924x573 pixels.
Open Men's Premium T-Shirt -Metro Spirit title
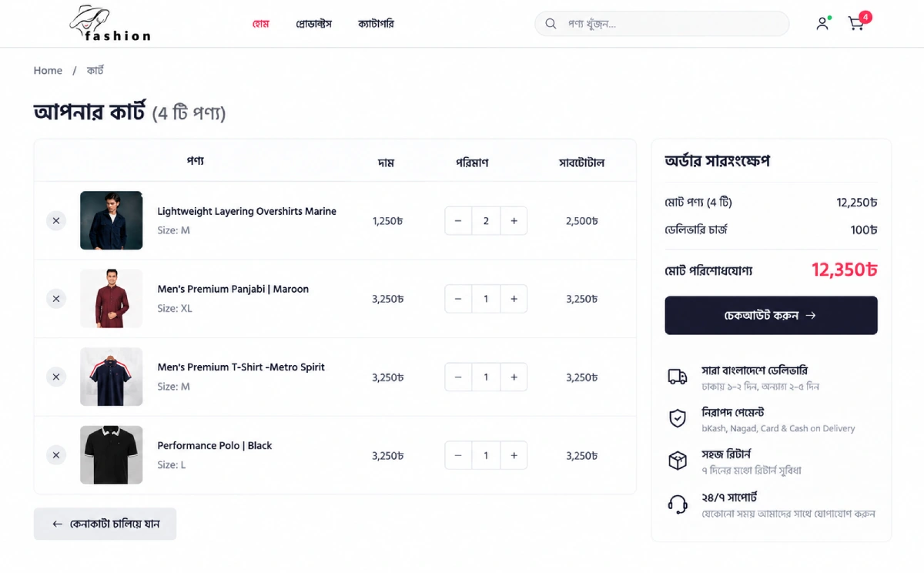tap(241, 367)
